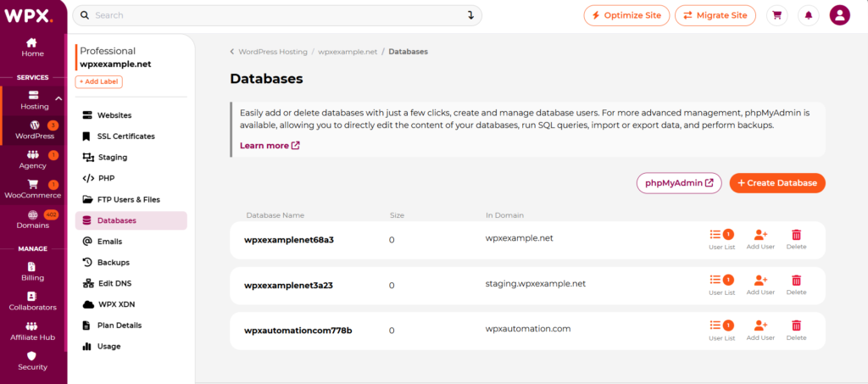Image resolution: width=868 pixels, height=384 pixels.
Task: Click database name wpxexamplenet68a3
Action: [289, 240]
